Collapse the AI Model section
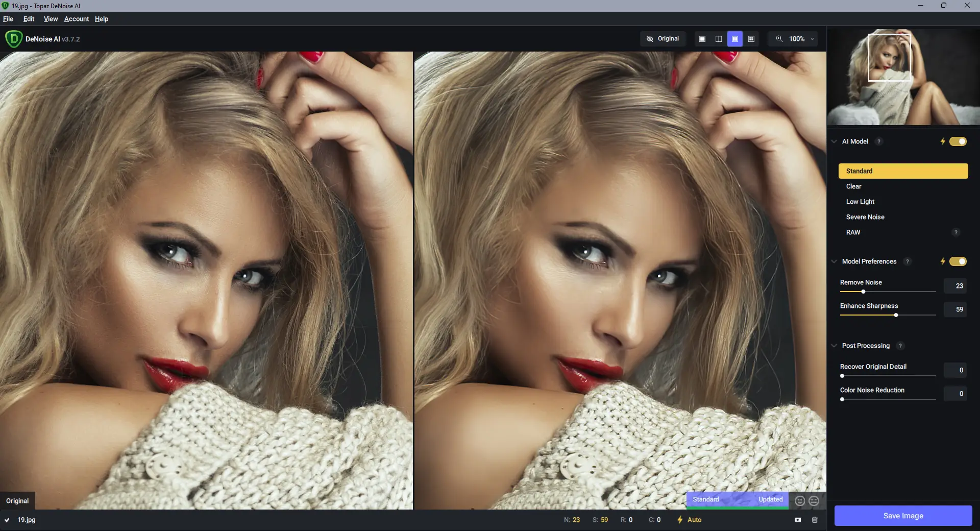The height and width of the screenshot is (531, 980). (x=834, y=141)
